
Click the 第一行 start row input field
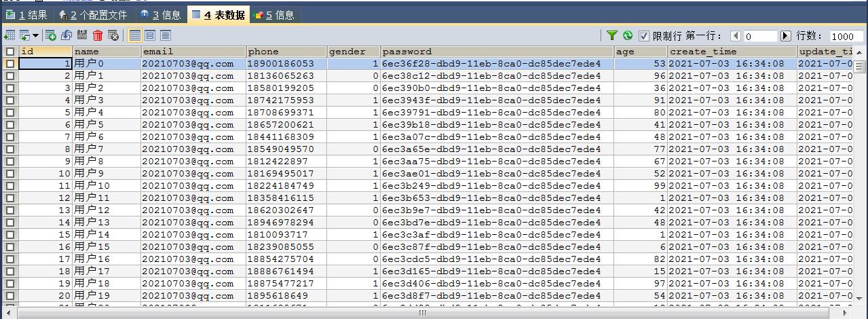coord(760,36)
